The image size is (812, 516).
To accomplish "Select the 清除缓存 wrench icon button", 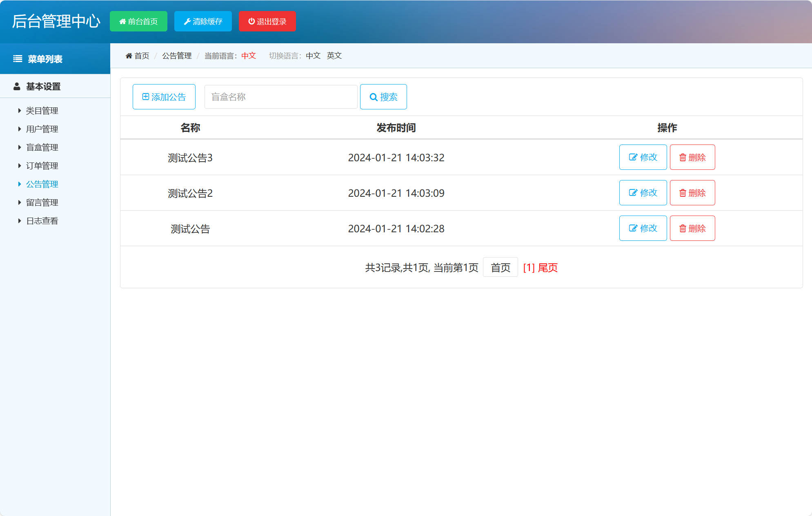I will (x=188, y=21).
